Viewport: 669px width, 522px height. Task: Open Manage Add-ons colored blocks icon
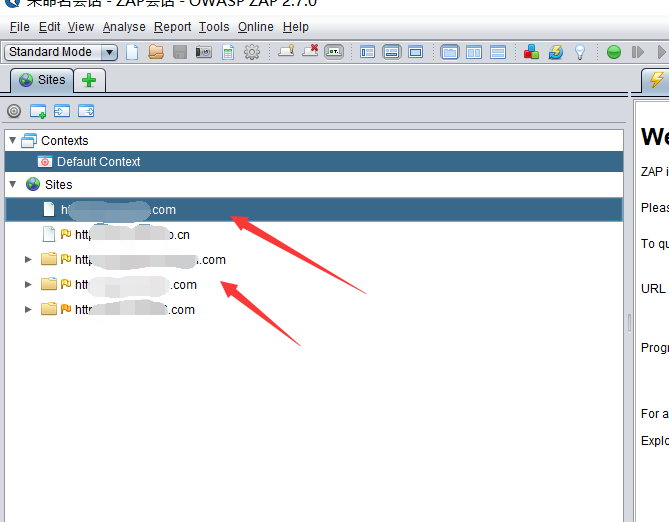pos(531,52)
